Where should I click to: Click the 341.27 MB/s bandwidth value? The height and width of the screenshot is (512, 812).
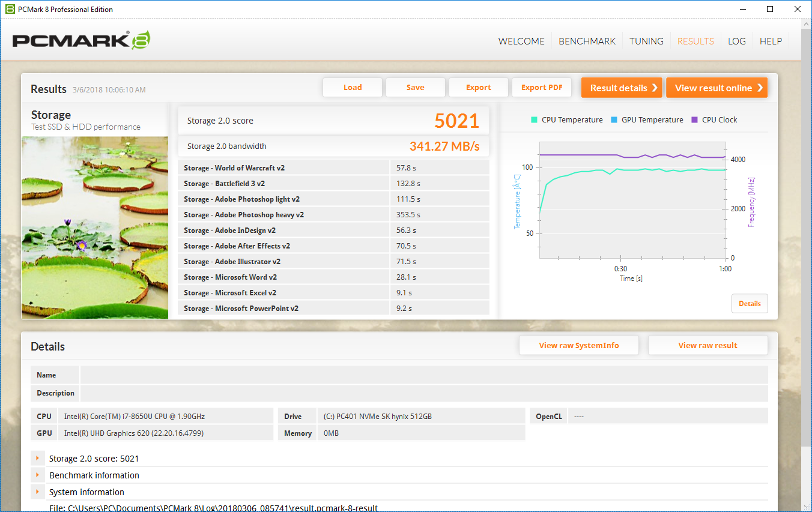(444, 146)
